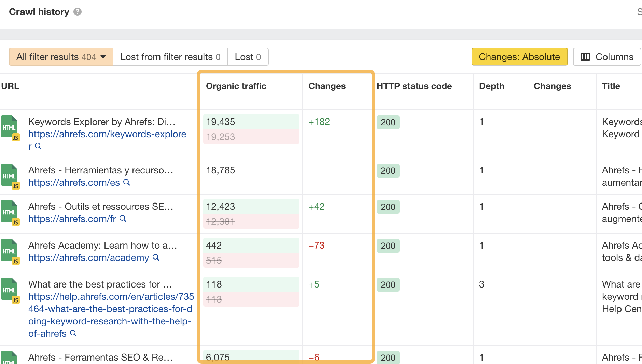The width and height of the screenshot is (642, 364).
Task: Open the magnifier icon next to ahrefs.com/keywords-explorer
Action: (39, 146)
